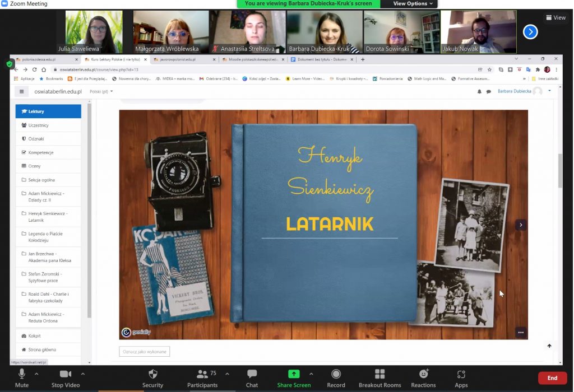Screen dimensions: 574x392
Task: Click the Oznacz jako wykonane button
Action: 144,352
